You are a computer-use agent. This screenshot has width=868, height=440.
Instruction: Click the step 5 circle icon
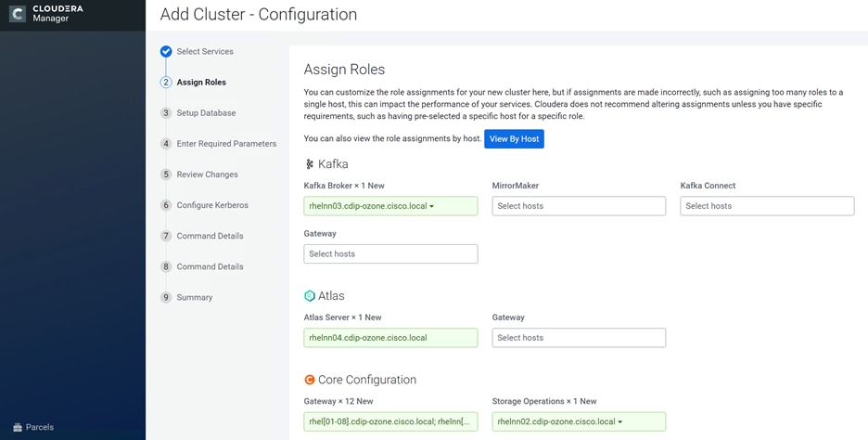(x=166, y=175)
